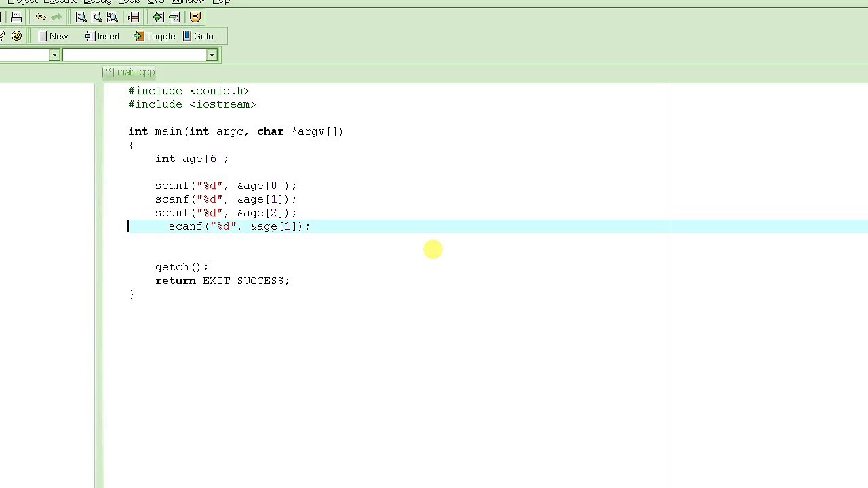Remove a file from project icon

(174, 17)
